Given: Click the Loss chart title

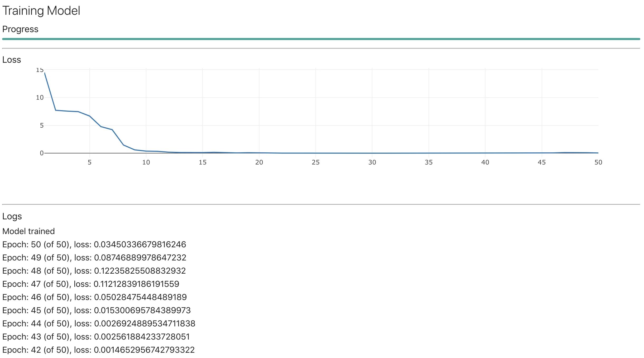Looking at the screenshot, I should pos(12,60).
